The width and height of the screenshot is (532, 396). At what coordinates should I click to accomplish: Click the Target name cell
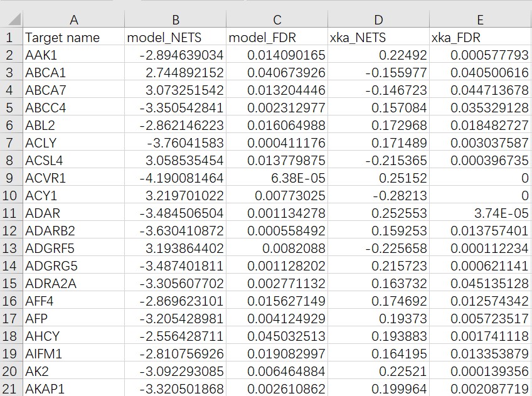(x=73, y=37)
